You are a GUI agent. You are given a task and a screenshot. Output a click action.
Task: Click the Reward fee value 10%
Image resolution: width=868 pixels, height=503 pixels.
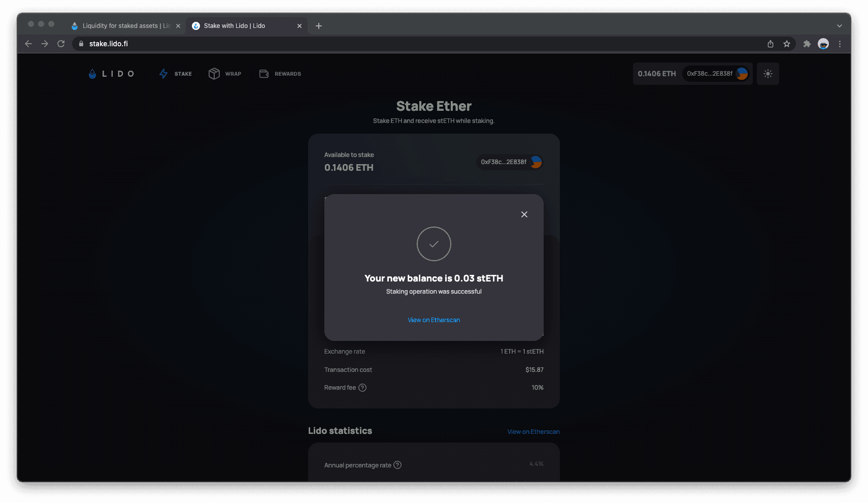tap(538, 388)
